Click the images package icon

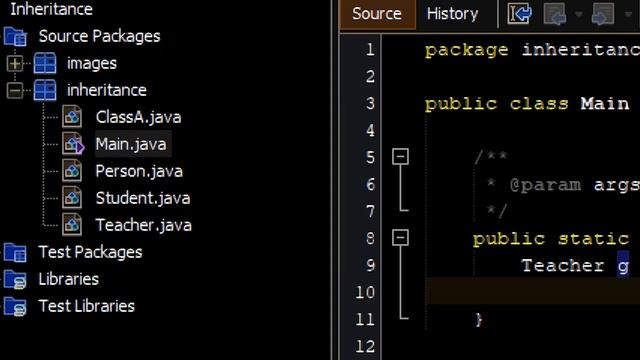[45, 63]
